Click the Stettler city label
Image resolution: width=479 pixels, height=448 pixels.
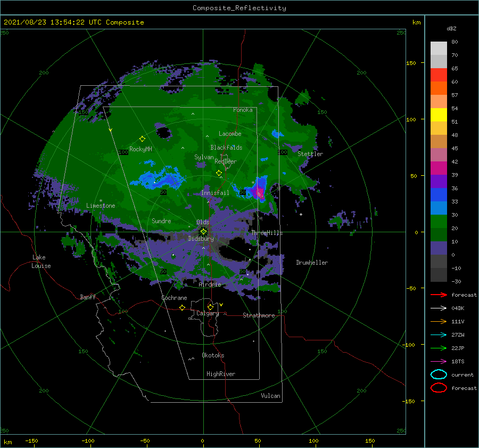pos(310,154)
